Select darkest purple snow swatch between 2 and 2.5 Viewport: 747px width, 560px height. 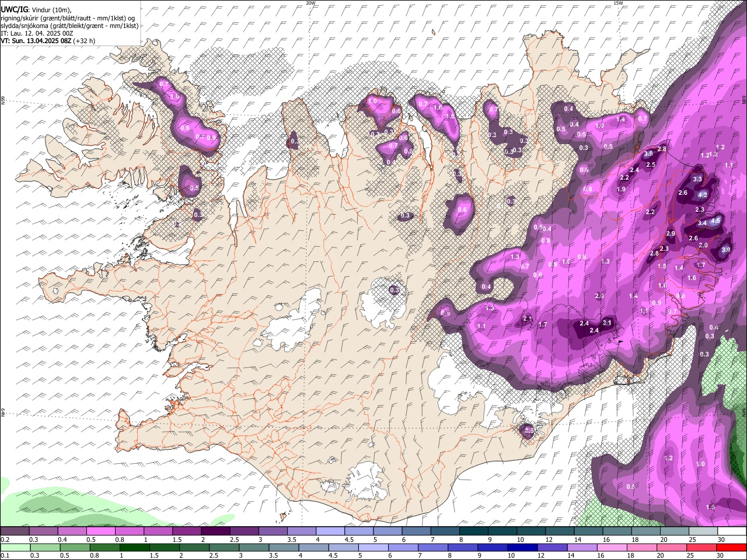pos(215,531)
